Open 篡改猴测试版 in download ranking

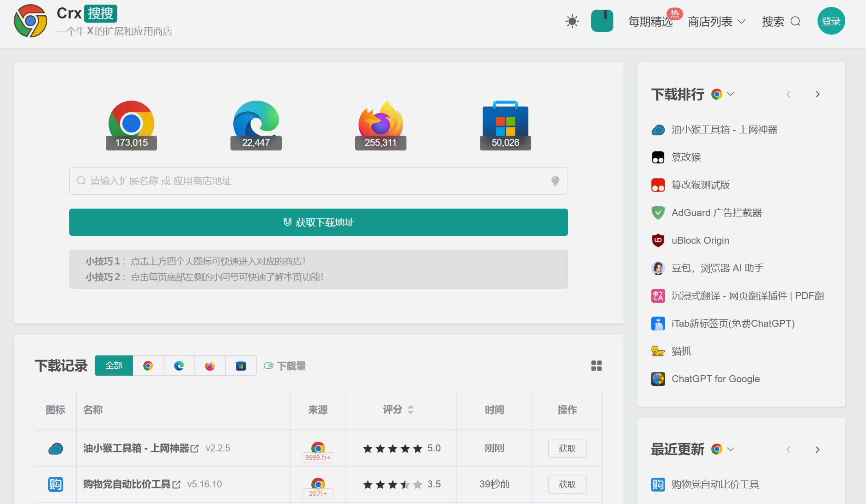(x=701, y=185)
